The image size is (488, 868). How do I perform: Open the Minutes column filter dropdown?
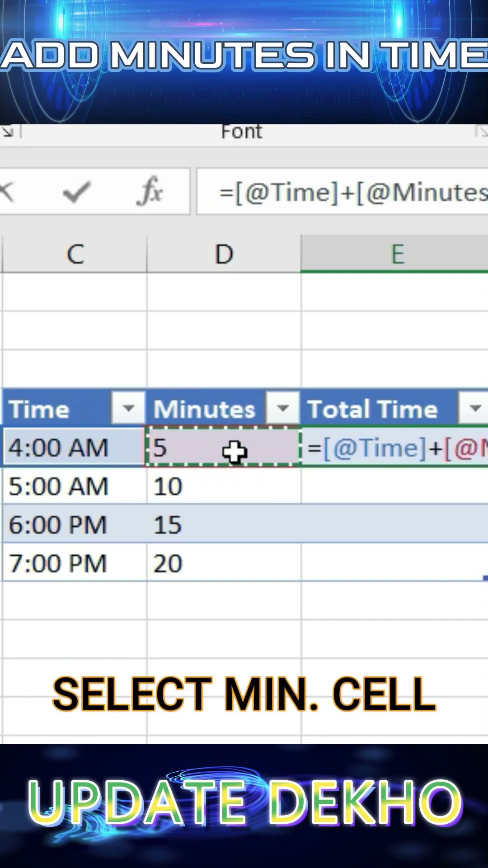[x=283, y=408]
